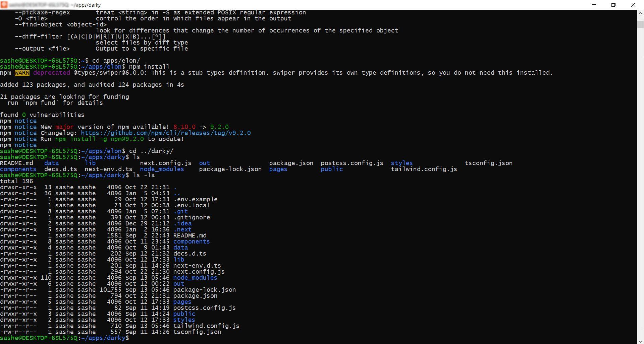Image resolution: width=644 pixels, height=344 pixels.
Task: Click 'npm install -g npm@9.2.0' text
Action: [100, 139]
